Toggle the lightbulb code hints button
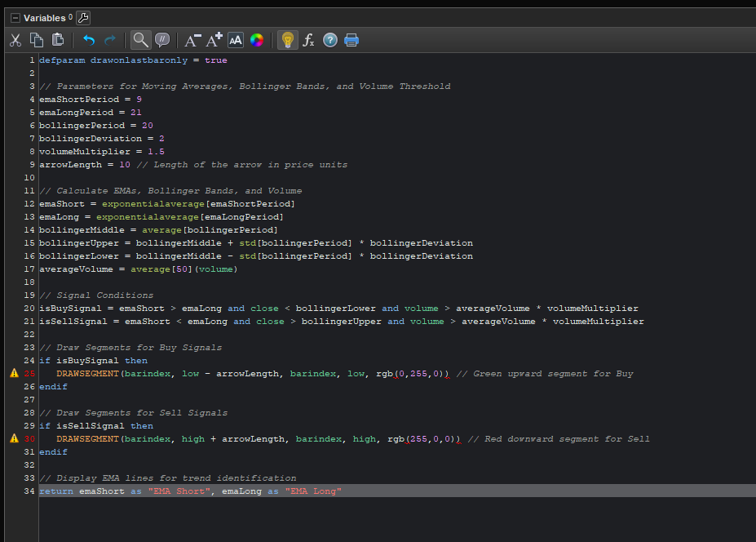Screen dimensions: 756x542 [287, 40]
